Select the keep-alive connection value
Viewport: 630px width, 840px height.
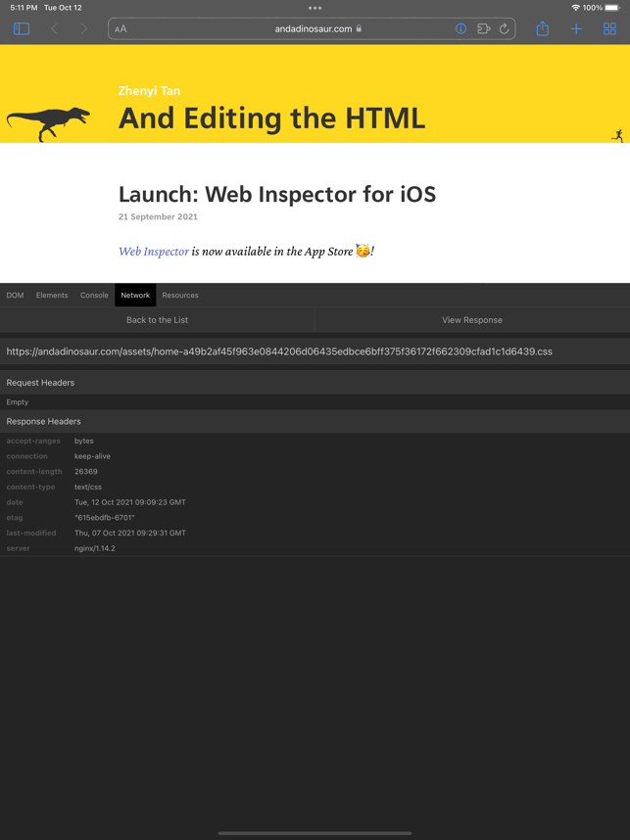click(x=92, y=456)
